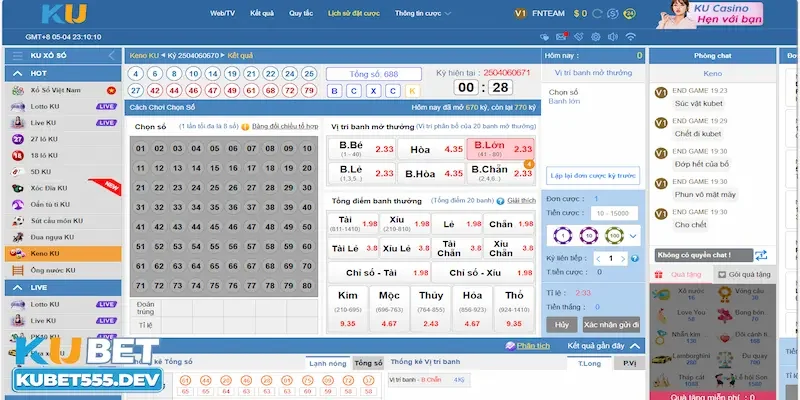Click Xác nhận gửi đi button
800x400 pixels.
coord(610,325)
